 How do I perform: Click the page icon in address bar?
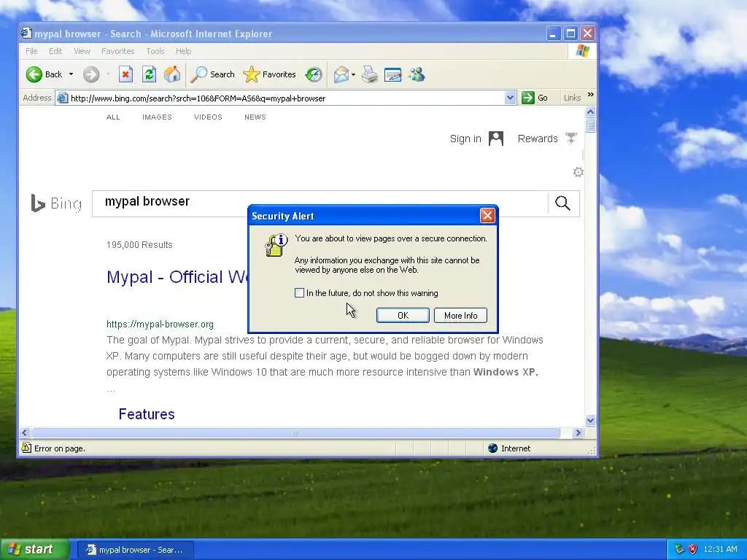coord(63,98)
